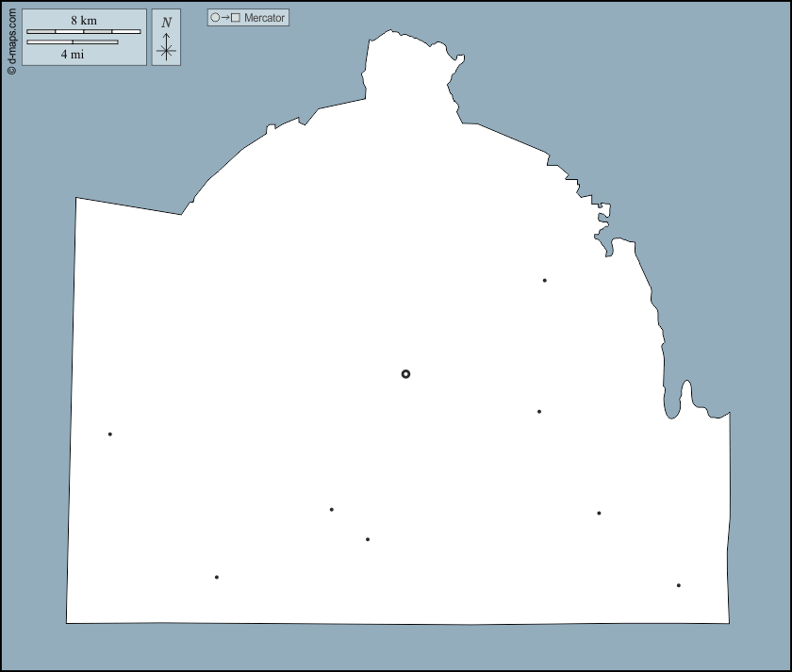
Task: Click the "Mercator" projection text
Action: 264,18
